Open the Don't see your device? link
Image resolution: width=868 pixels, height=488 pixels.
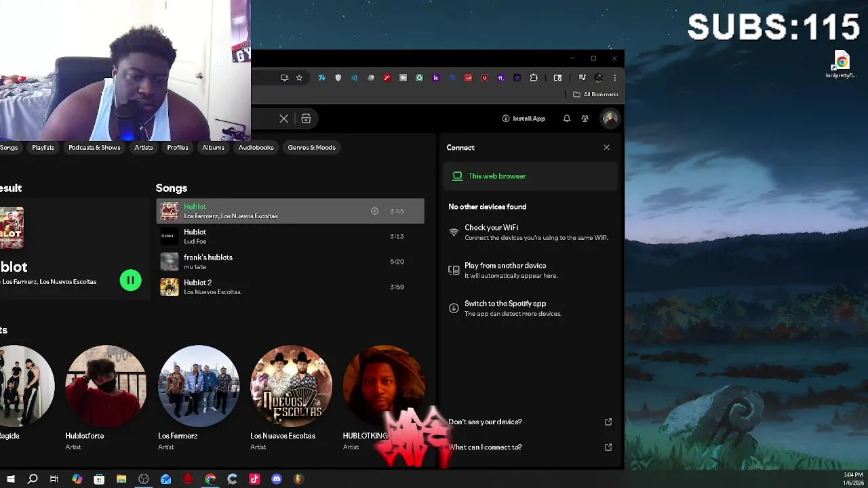click(x=485, y=422)
